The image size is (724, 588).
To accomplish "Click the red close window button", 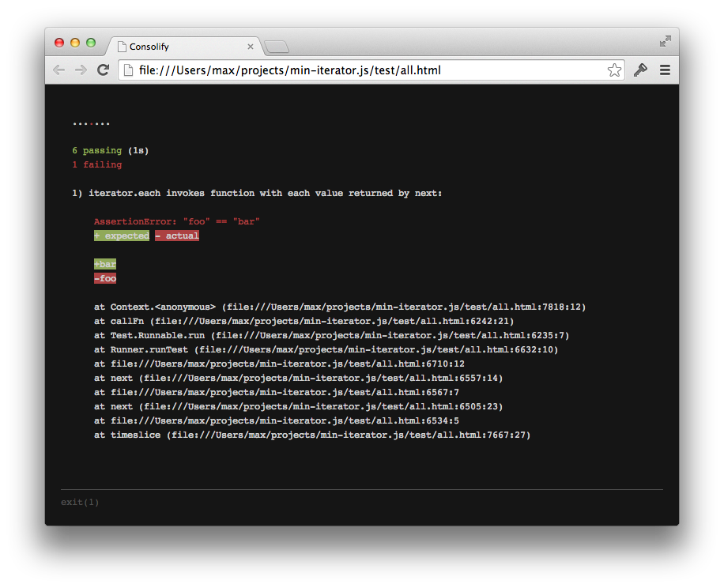I will (59, 43).
